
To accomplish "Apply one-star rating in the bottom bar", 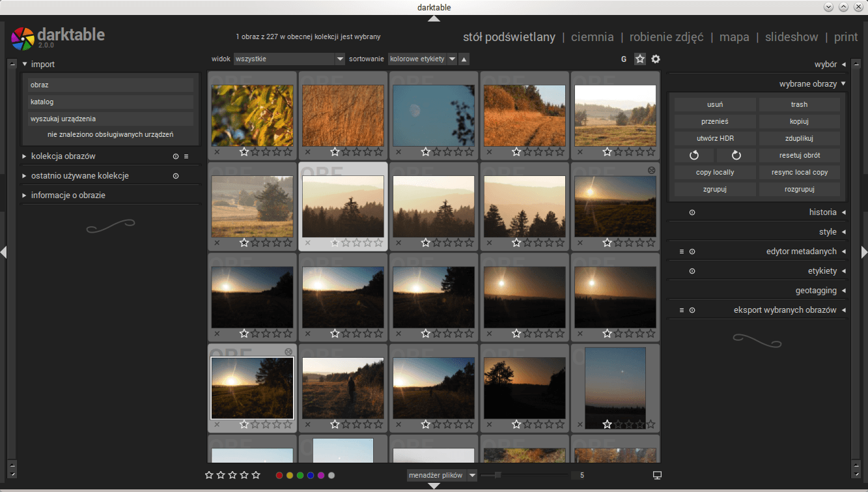I will [x=209, y=475].
